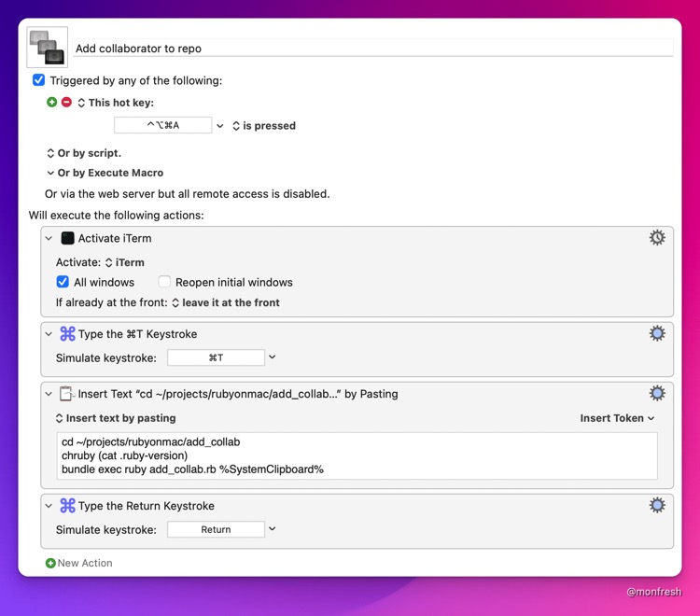Open gear menu for Activate iTerm action
This screenshot has height=616, width=700.
[x=657, y=238]
